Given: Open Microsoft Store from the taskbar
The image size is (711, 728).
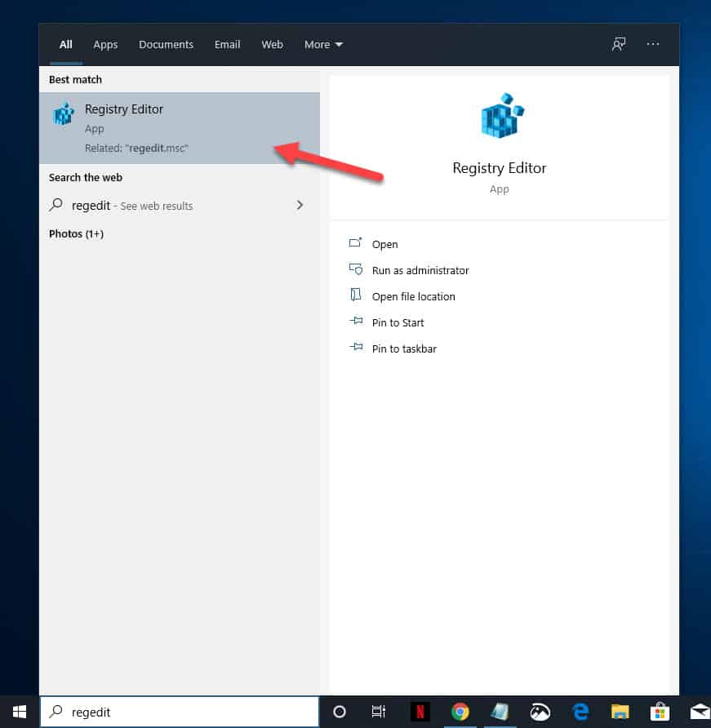Looking at the screenshot, I should pyautogui.click(x=660, y=712).
